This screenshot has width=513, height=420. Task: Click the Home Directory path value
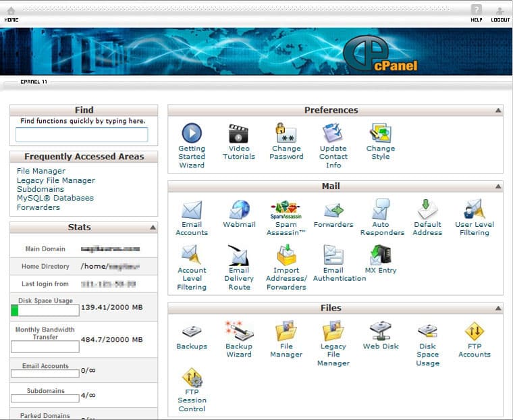(110, 266)
